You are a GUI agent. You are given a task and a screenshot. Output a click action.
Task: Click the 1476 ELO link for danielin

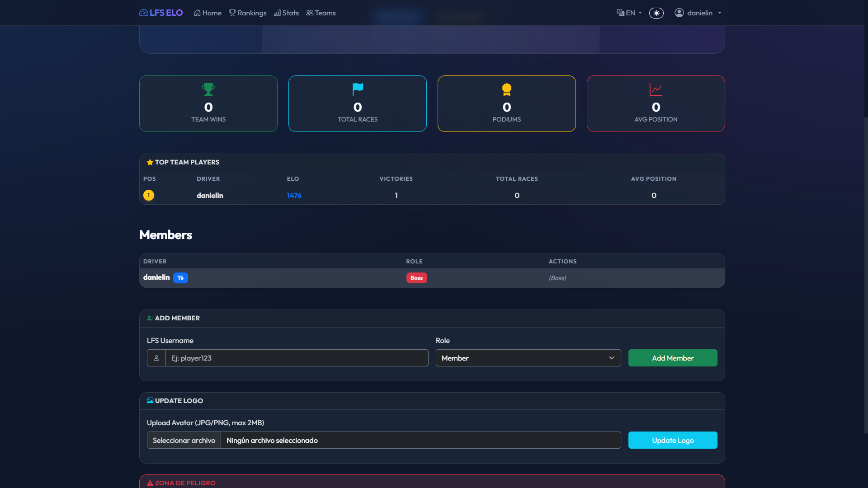294,195
